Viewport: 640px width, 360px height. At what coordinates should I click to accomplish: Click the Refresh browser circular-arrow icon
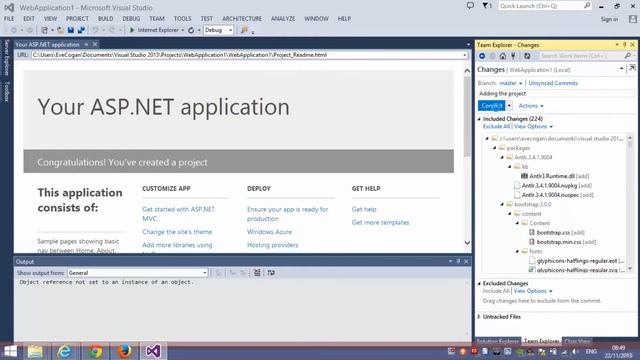pyautogui.click(x=191, y=30)
